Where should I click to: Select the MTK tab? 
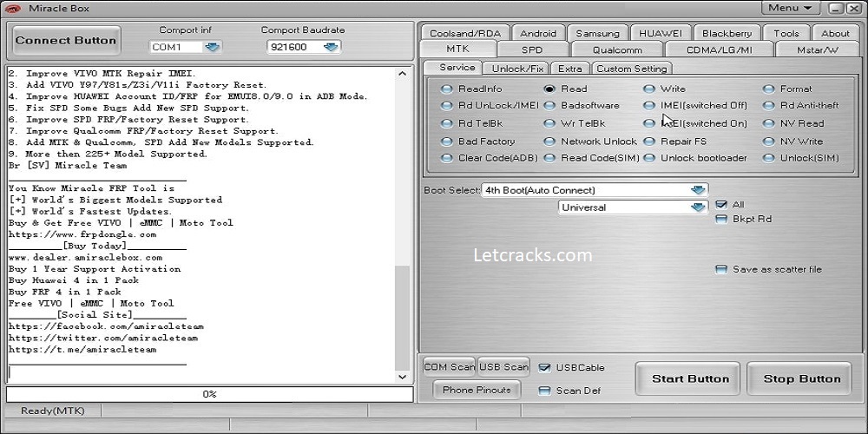(457, 49)
